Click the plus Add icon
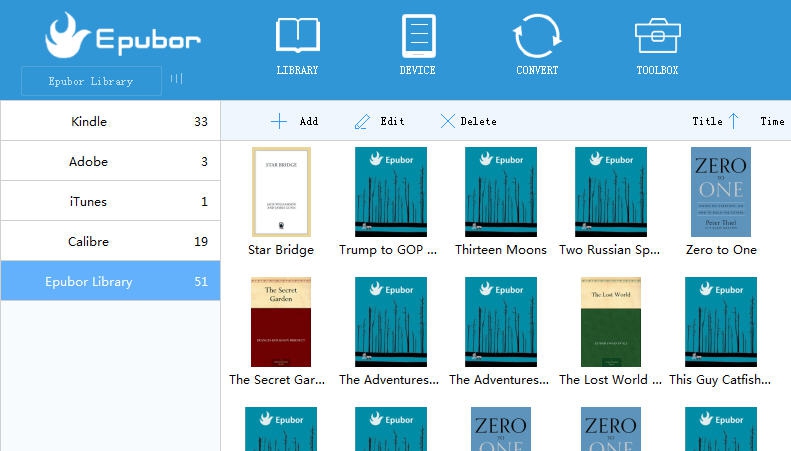 point(278,121)
